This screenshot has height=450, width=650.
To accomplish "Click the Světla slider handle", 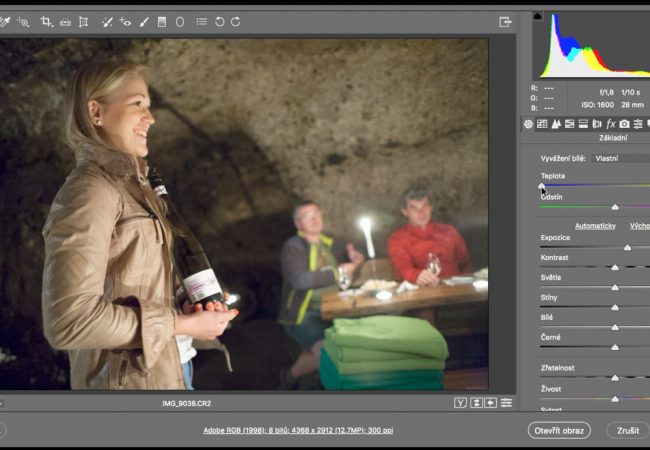I will coord(615,287).
